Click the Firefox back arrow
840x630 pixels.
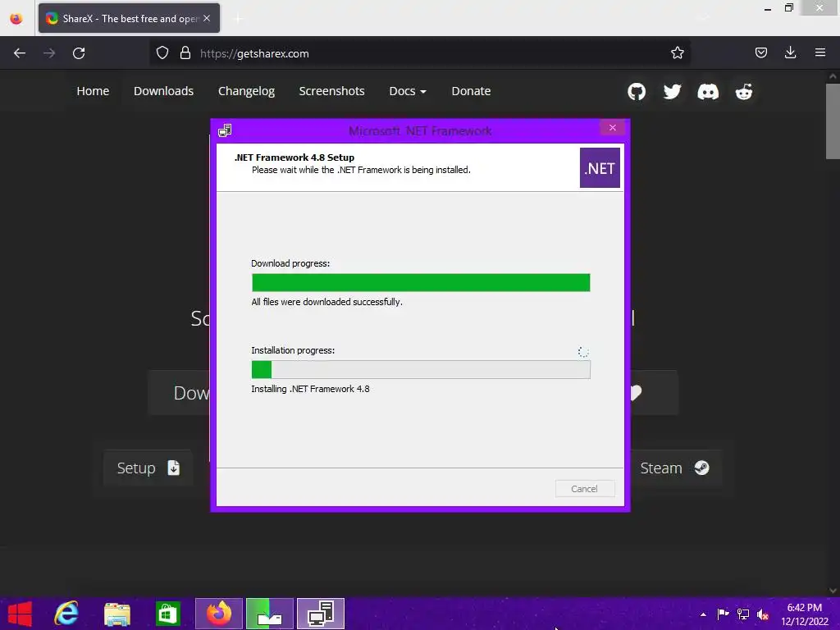tap(20, 53)
